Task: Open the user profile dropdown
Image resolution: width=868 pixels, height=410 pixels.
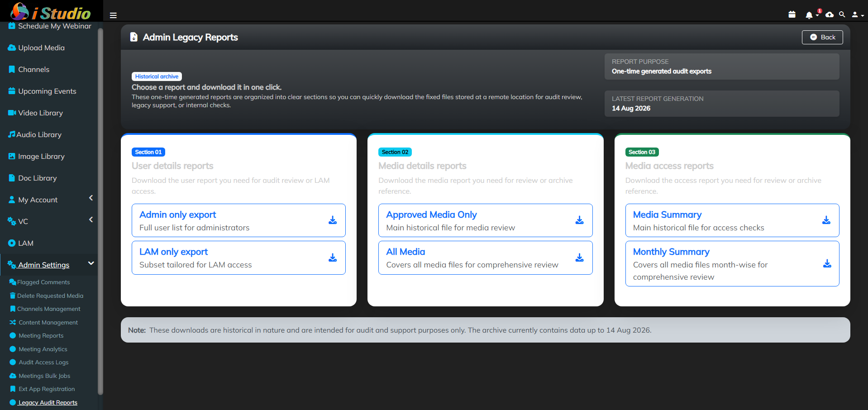Action: (858, 14)
